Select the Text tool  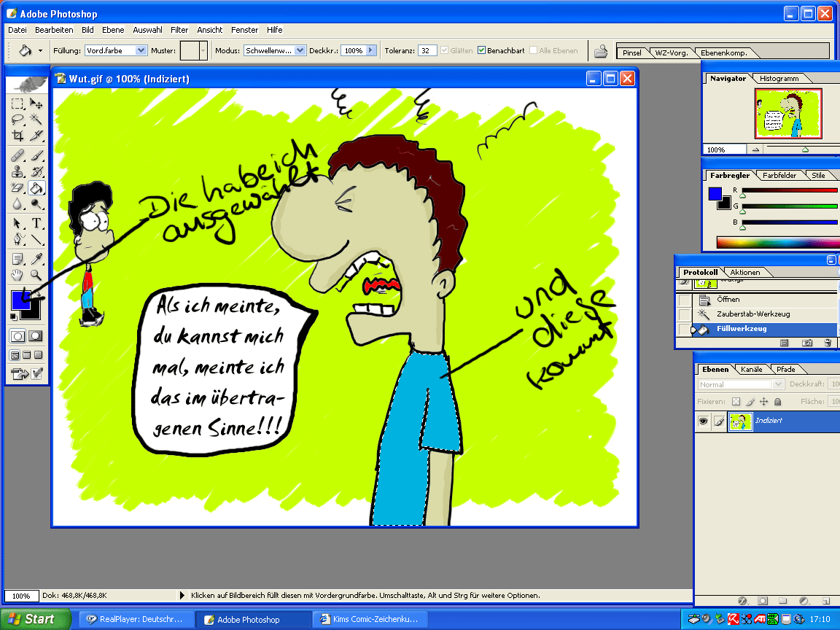(x=36, y=223)
